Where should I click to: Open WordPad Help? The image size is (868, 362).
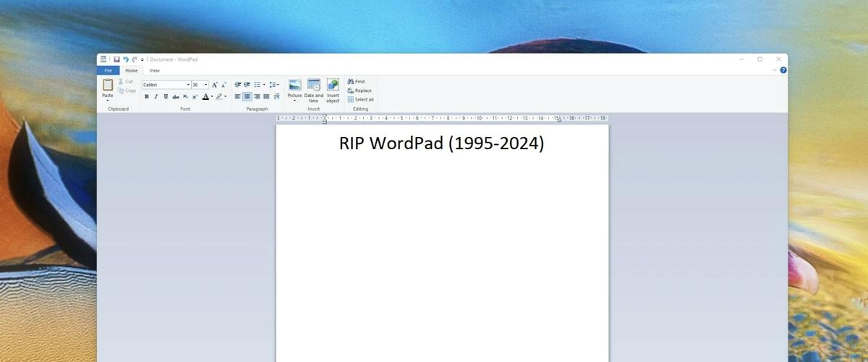tap(783, 70)
